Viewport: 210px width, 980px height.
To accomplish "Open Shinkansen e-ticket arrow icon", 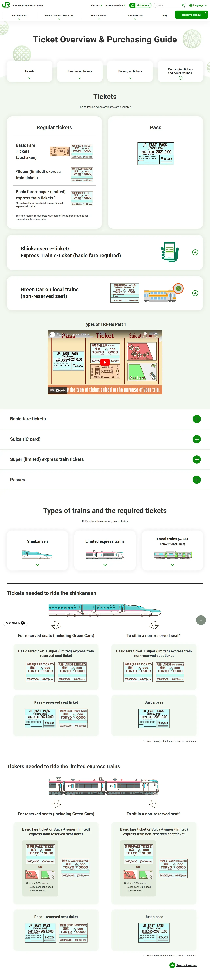I will 195,252.
